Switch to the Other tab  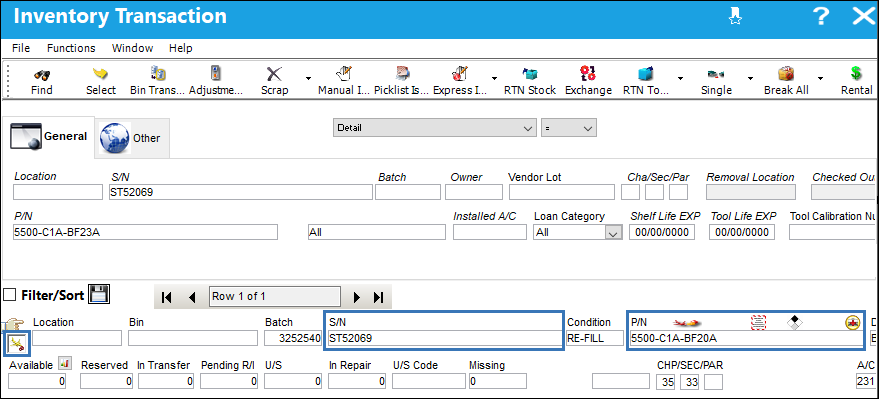(x=131, y=138)
